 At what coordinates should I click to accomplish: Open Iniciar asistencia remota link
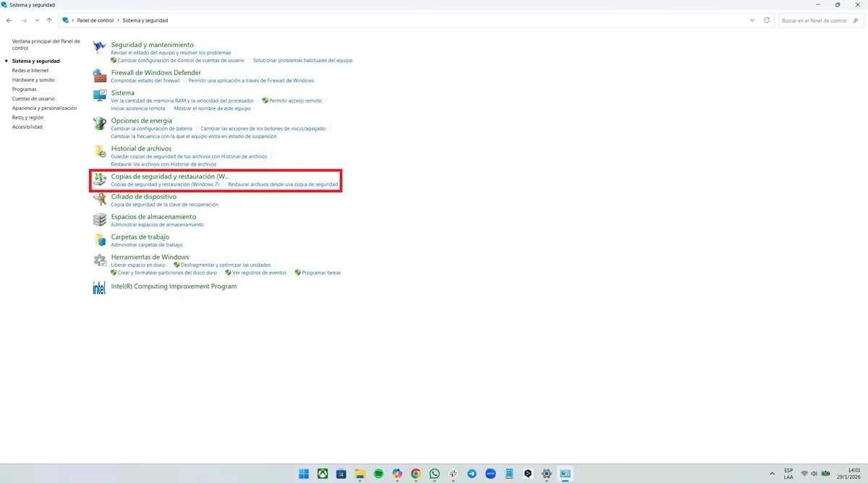tap(138, 108)
